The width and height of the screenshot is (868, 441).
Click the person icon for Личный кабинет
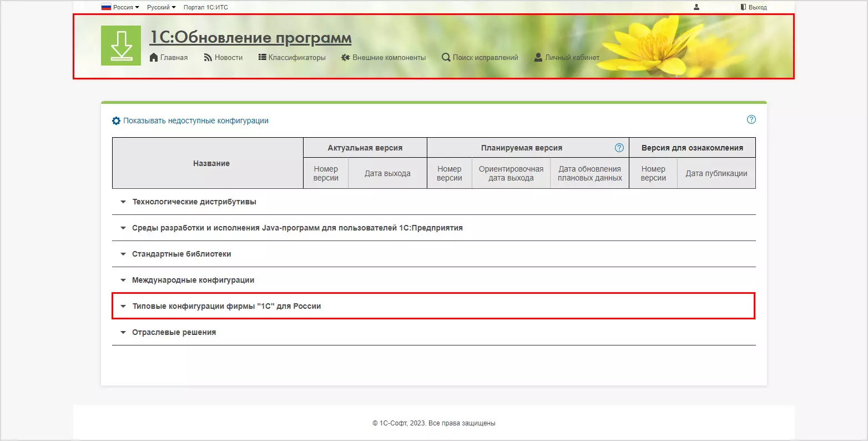point(538,57)
